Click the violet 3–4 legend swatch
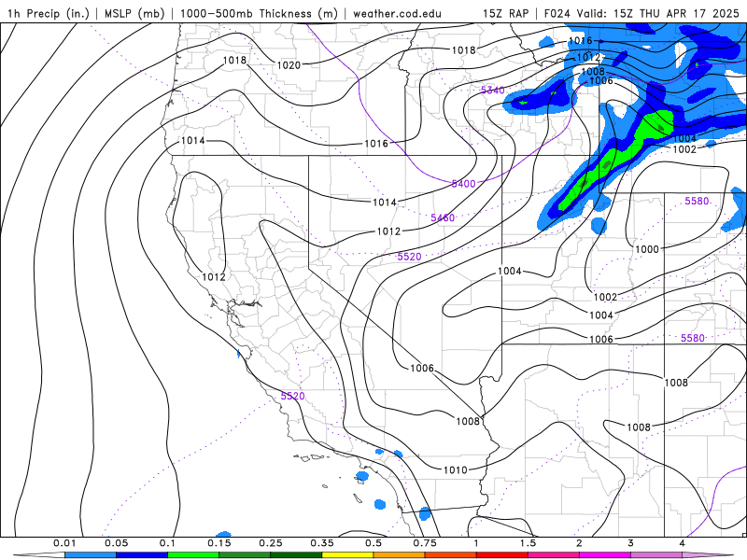This screenshot has height=560, width=747. [656, 555]
